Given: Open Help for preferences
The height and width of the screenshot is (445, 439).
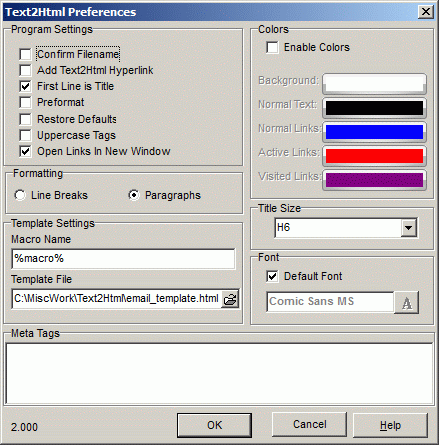Looking at the screenshot, I should click(390, 425).
